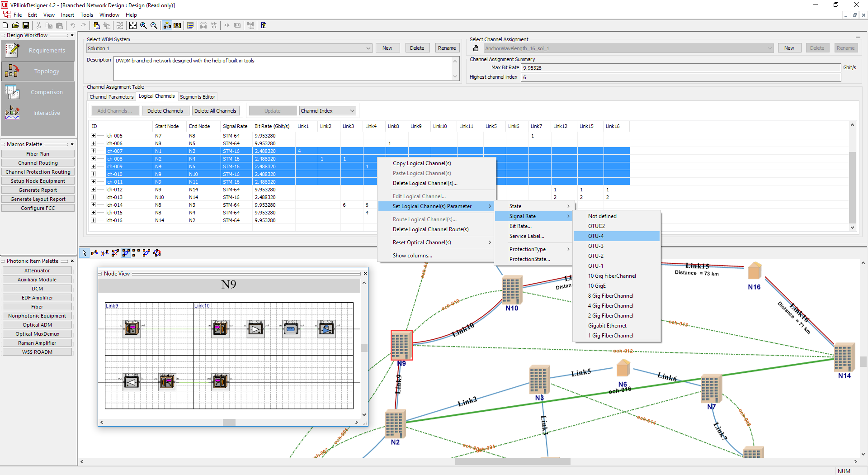This screenshot has height=475, width=868.
Task: Click the Node View horizontal scrollbar thumb
Action: click(x=229, y=422)
